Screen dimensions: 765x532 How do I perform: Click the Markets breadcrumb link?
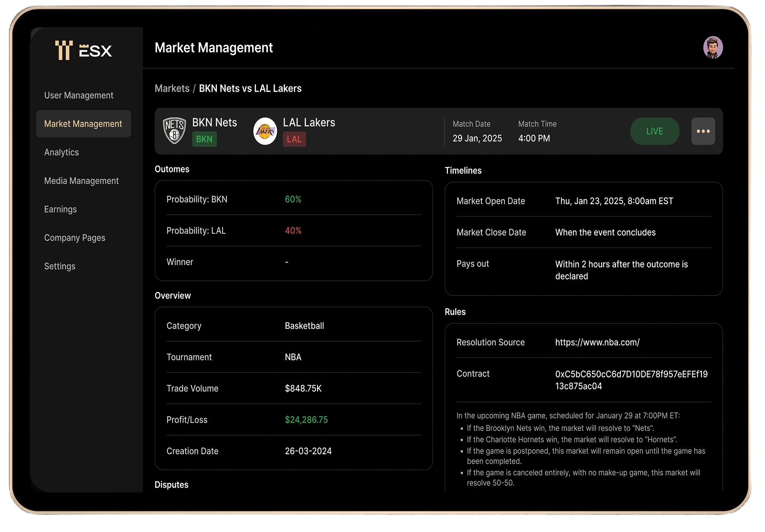(x=172, y=89)
